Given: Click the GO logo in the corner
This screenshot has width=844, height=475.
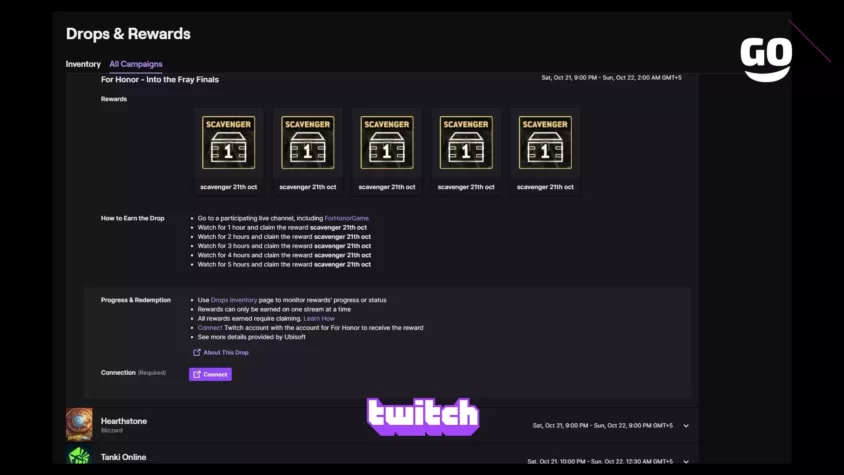Looking at the screenshot, I should 766,59.
